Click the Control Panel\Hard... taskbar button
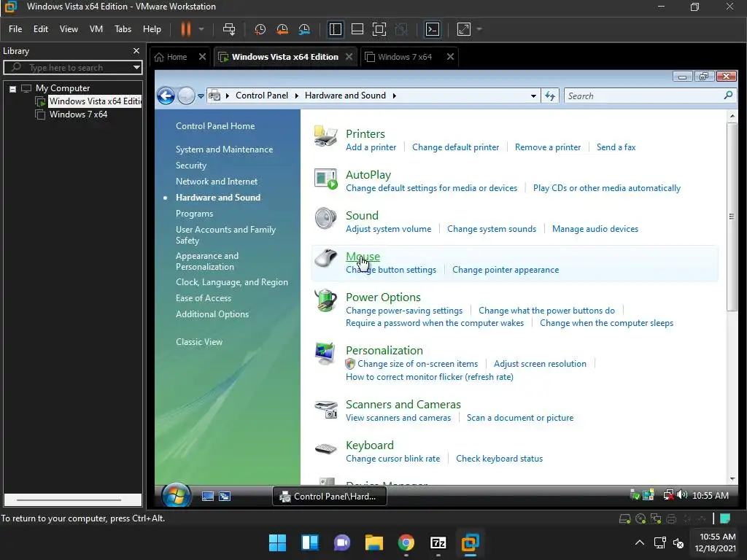The height and width of the screenshot is (560, 747). (330, 496)
